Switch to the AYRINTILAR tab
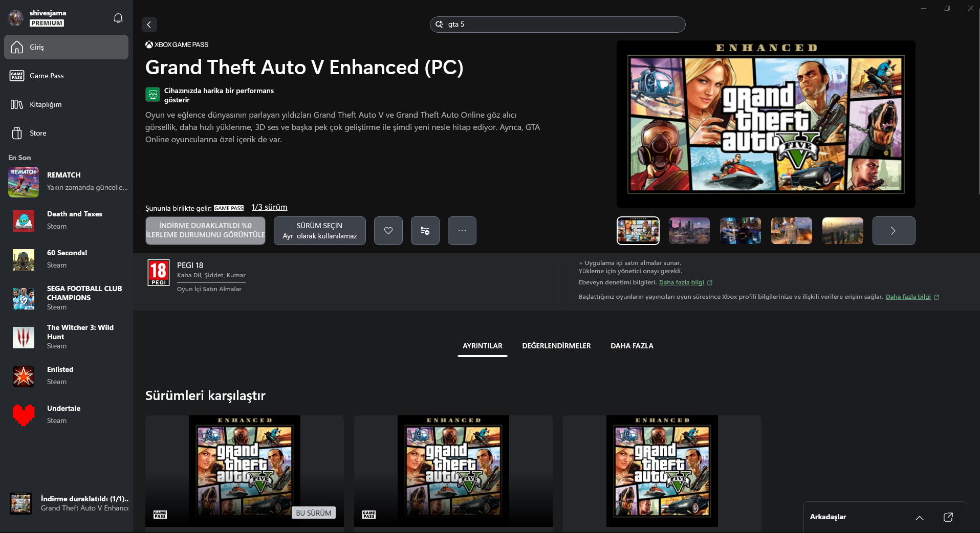Image resolution: width=980 pixels, height=533 pixels. pos(483,346)
